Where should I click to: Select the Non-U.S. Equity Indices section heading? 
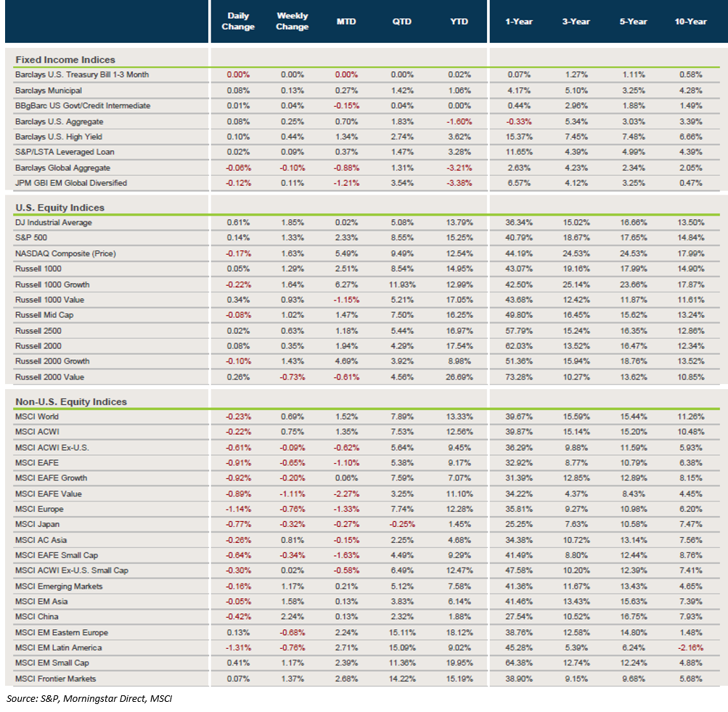(71, 401)
